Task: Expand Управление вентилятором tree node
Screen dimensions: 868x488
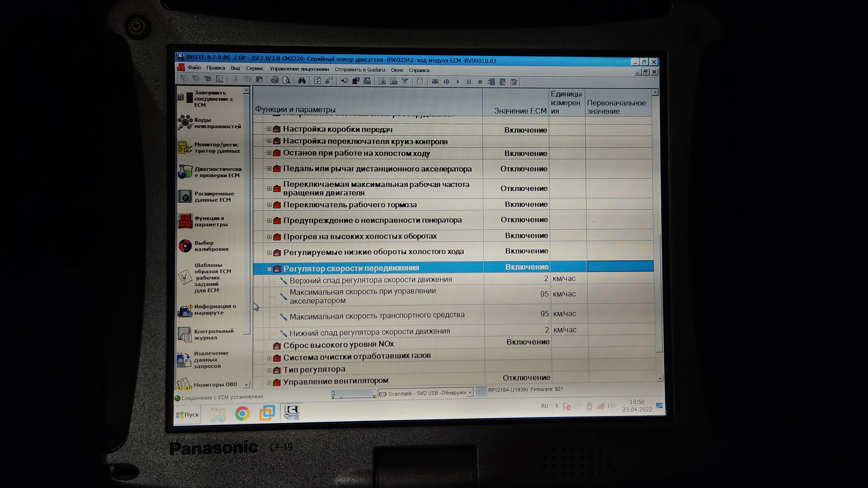Action: (269, 382)
